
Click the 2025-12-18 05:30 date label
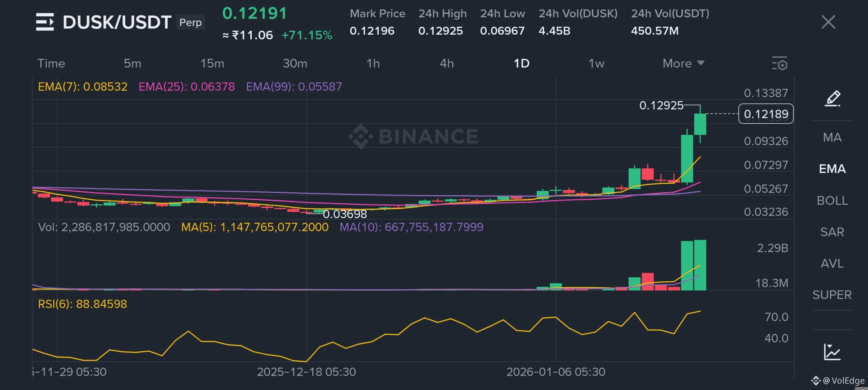307,372
